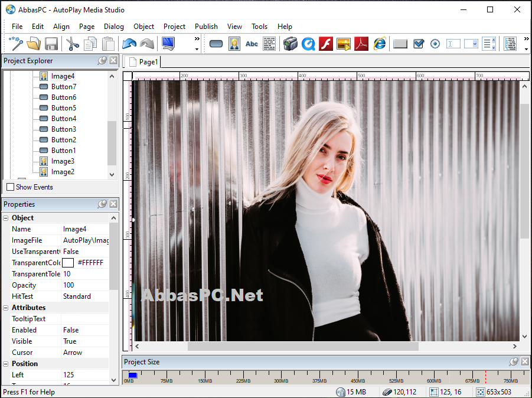Switch to the Page1 tab

tap(143, 62)
